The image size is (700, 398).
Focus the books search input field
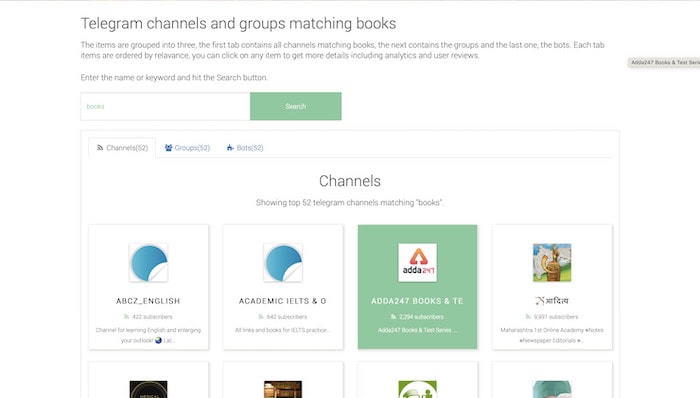(x=165, y=106)
